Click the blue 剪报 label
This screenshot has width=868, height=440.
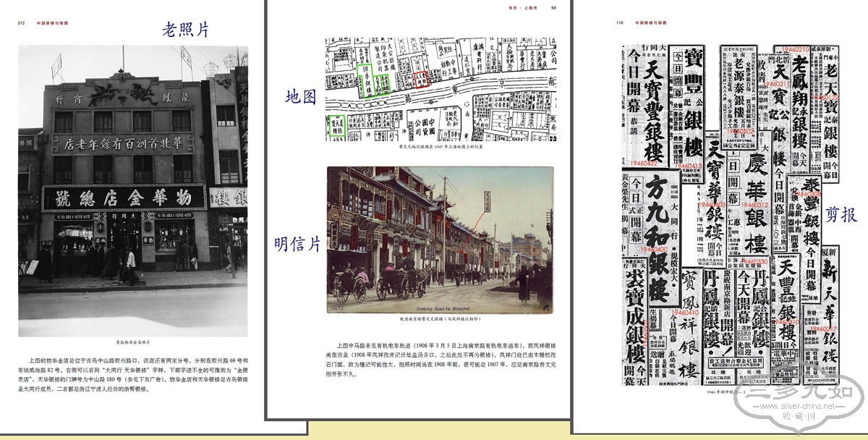tap(843, 215)
